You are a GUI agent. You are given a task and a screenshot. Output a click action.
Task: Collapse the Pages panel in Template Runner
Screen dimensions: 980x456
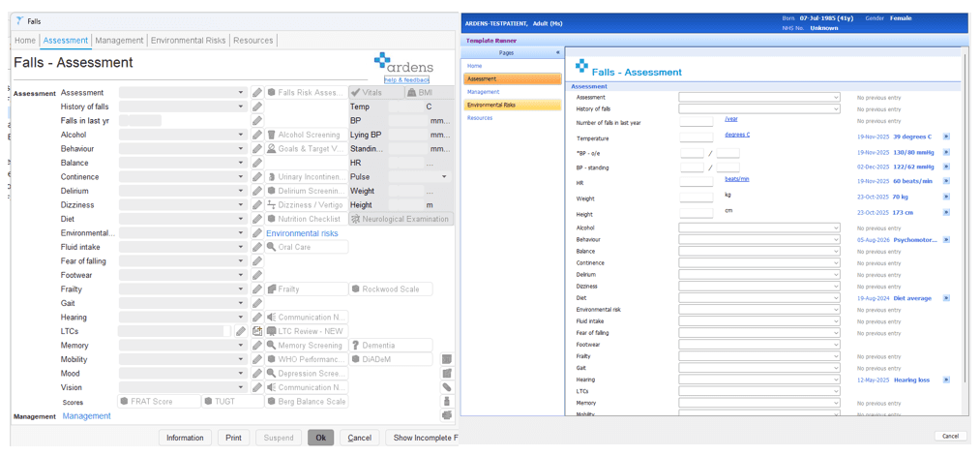[x=557, y=53]
